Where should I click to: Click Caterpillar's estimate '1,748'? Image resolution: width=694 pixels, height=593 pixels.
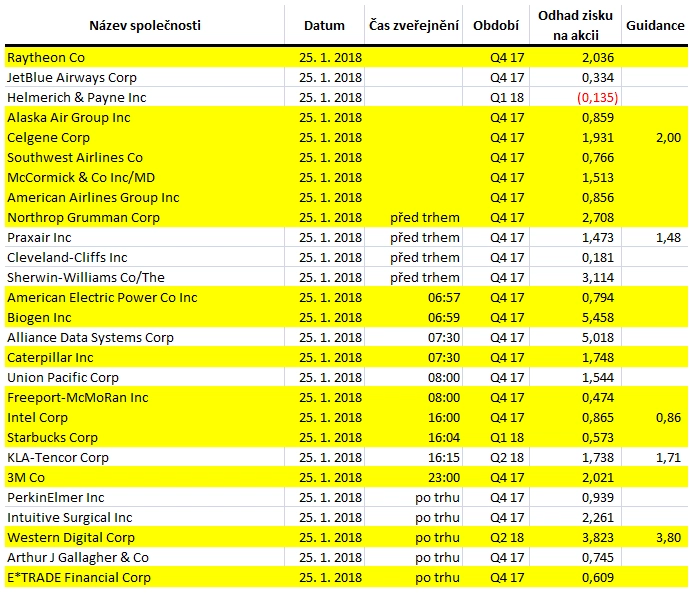pyautogui.click(x=598, y=358)
